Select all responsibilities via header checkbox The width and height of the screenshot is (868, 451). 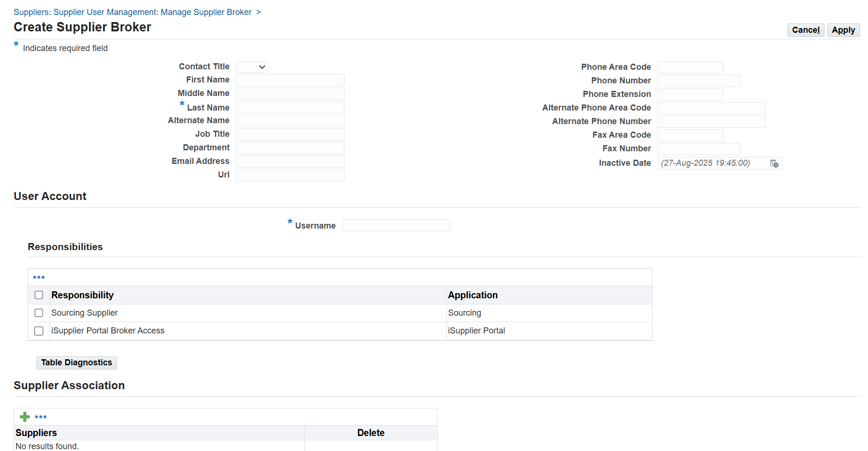[x=38, y=295]
